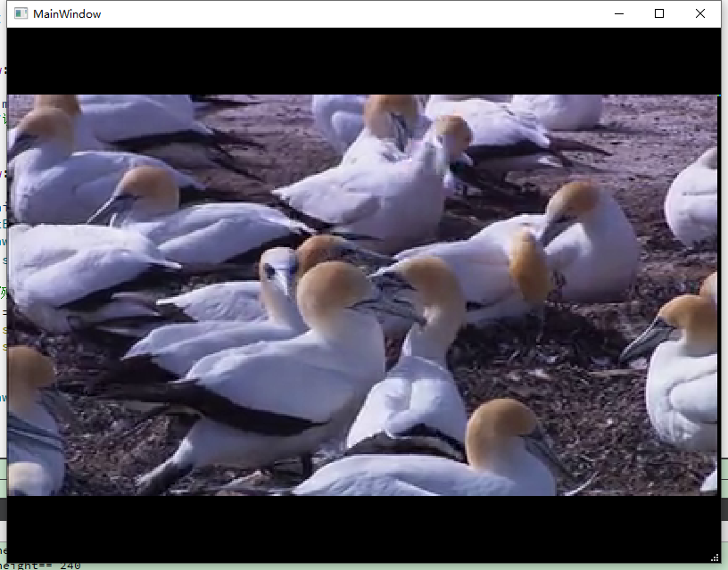Minimize the MainWindow video player
The image size is (728, 570).
618,13
